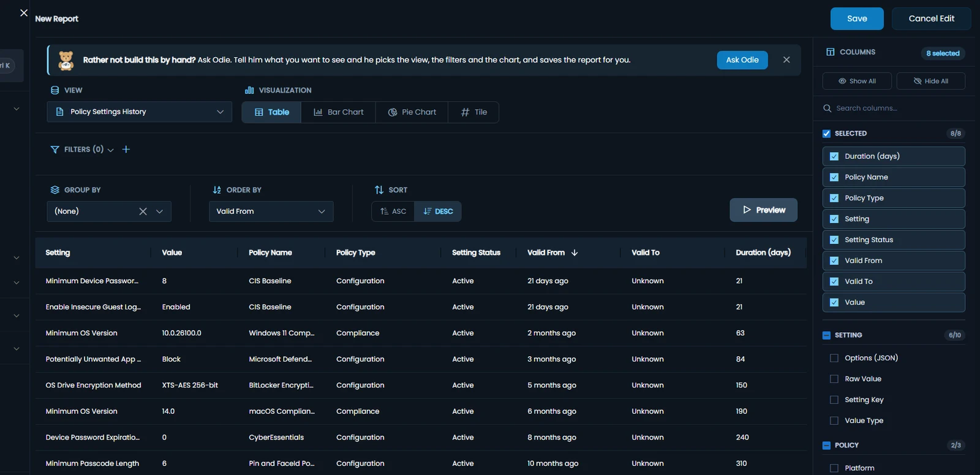Image resolution: width=980 pixels, height=475 pixels.
Task: Click Cancel Edit
Action: click(x=932, y=18)
